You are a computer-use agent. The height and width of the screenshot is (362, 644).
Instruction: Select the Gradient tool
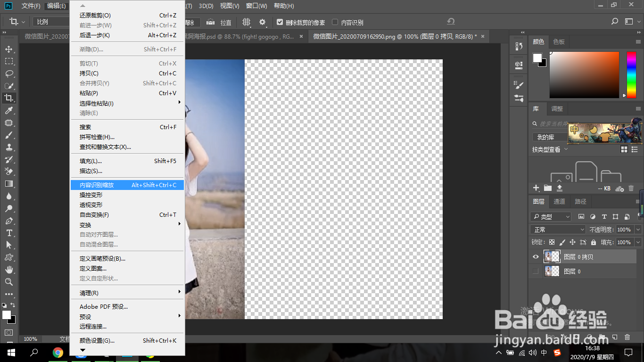pyautogui.click(x=9, y=184)
